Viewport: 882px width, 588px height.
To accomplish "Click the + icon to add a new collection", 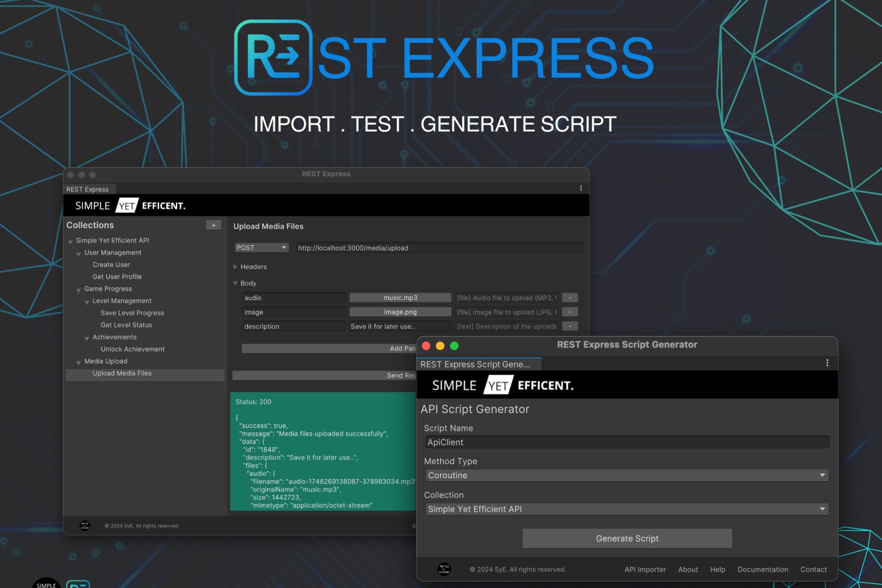I will (x=213, y=225).
